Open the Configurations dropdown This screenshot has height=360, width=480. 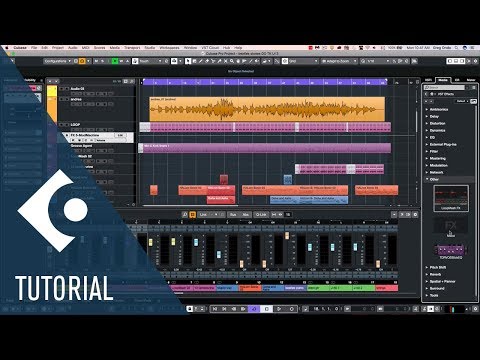pos(57,61)
